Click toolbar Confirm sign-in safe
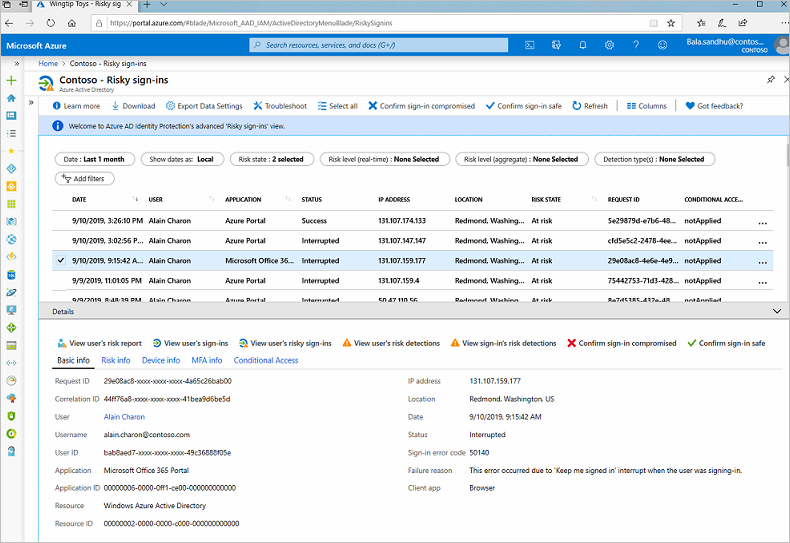Viewport: 790px width, 543px height. (x=523, y=106)
